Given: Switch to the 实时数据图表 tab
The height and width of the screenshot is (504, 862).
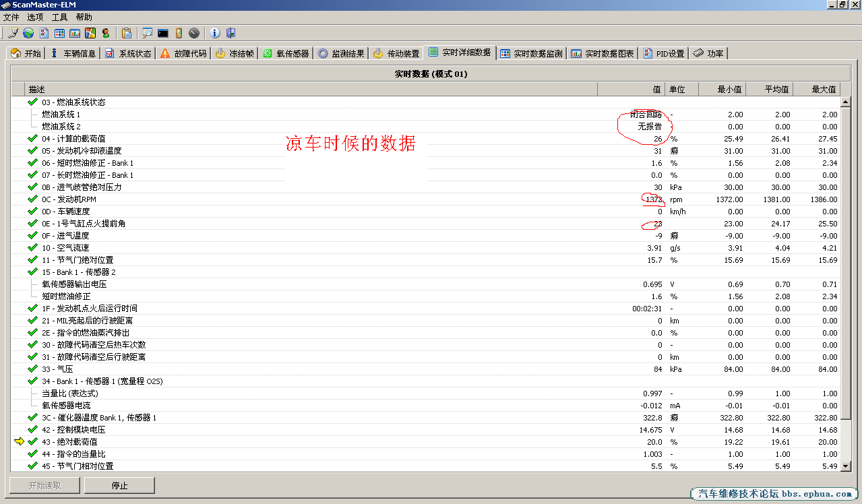Looking at the screenshot, I should tap(603, 53).
